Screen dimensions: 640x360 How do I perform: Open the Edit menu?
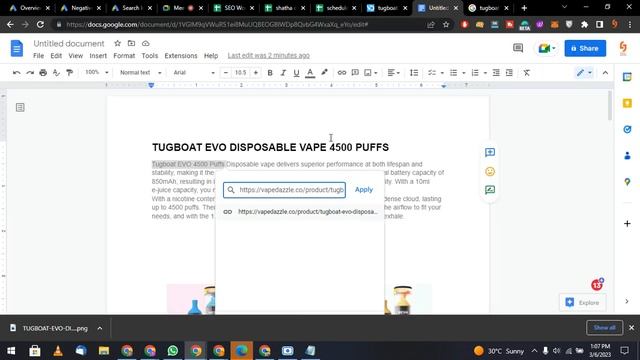pos(56,56)
